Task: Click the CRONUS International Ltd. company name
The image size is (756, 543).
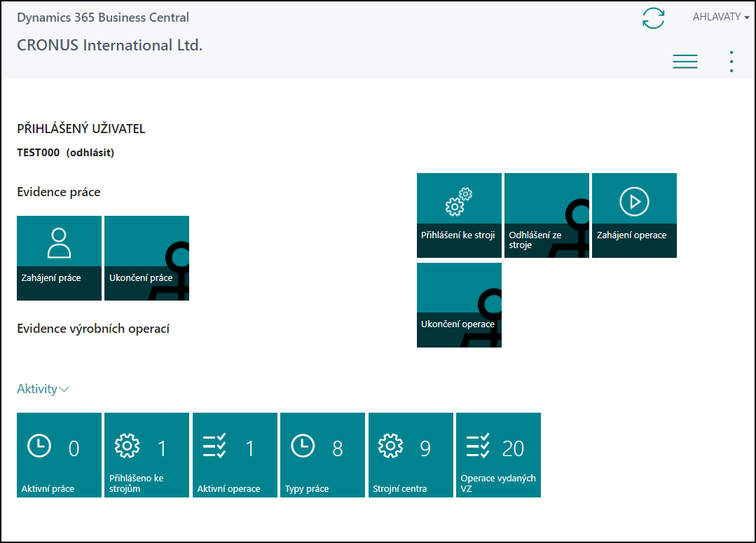Action: click(x=110, y=46)
